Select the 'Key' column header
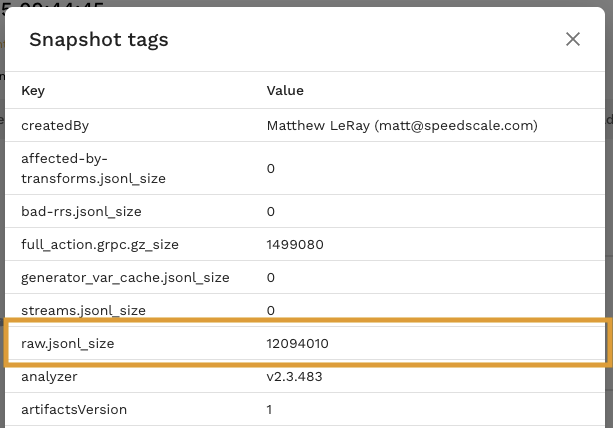The width and height of the screenshot is (613, 428). pos(33,91)
